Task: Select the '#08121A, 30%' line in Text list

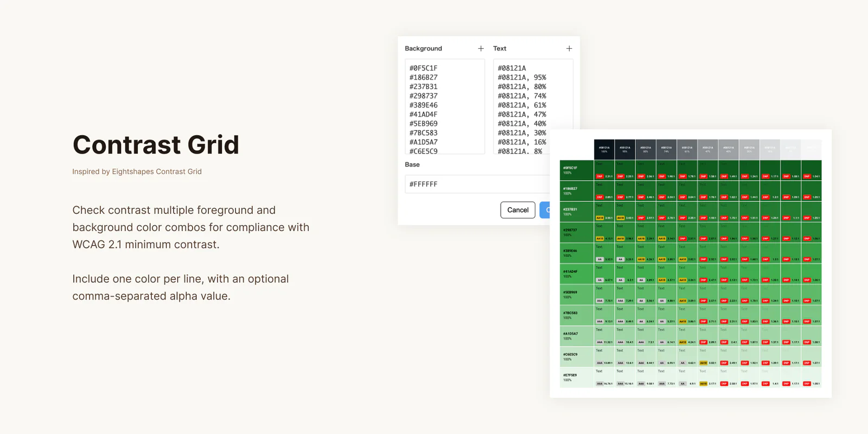Action: [522, 133]
